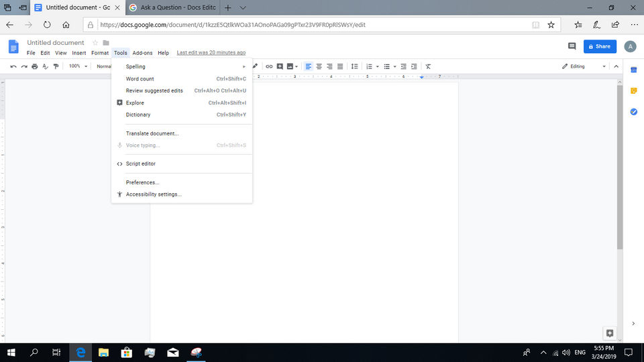
Task: Click the blue Share button
Action: (600, 46)
